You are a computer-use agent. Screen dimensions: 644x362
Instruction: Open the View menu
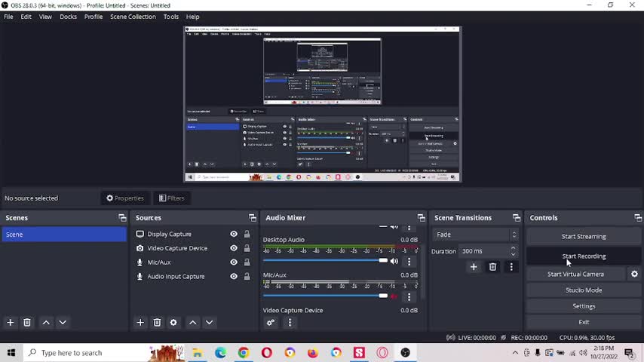pos(45,17)
